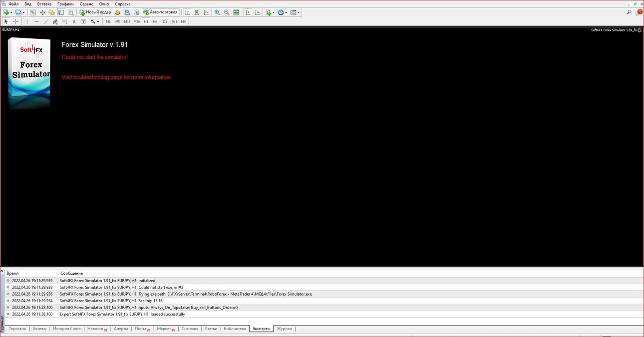Open the indicators list icon
The width and height of the screenshot is (644, 337).
click(x=269, y=12)
